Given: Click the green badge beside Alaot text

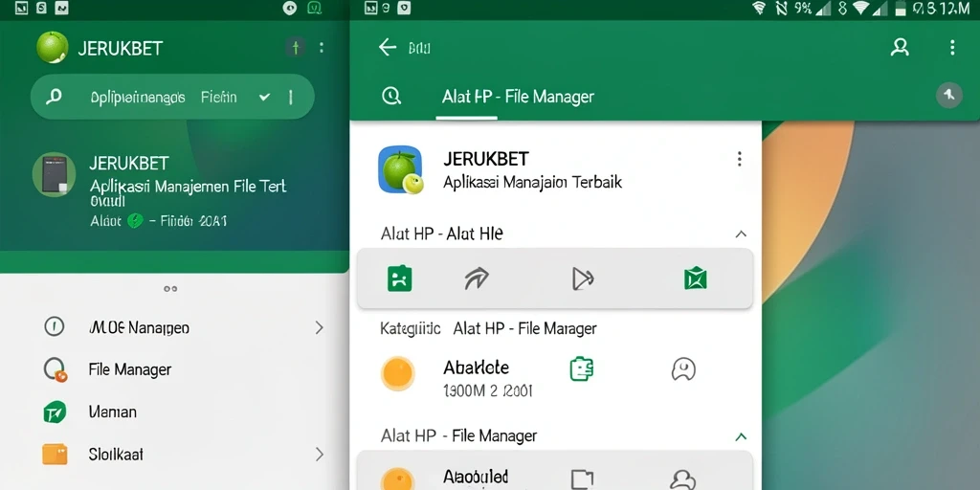Looking at the screenshot, I should (135, 220).
